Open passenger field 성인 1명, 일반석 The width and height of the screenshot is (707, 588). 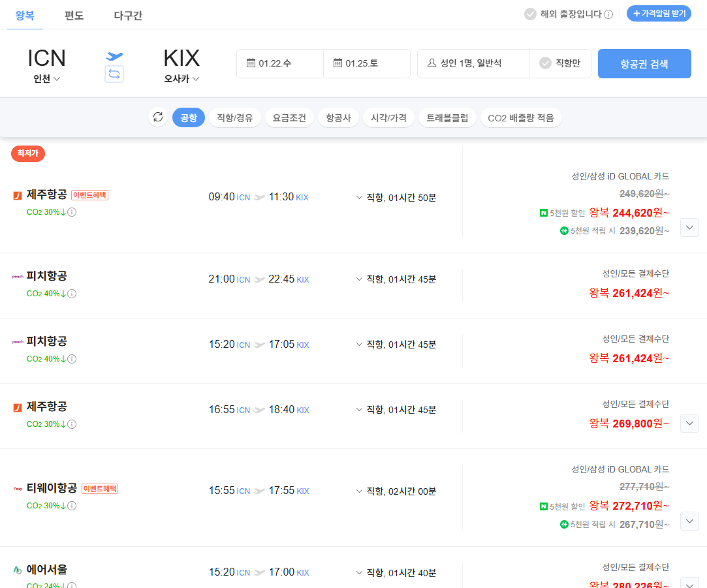473,63
